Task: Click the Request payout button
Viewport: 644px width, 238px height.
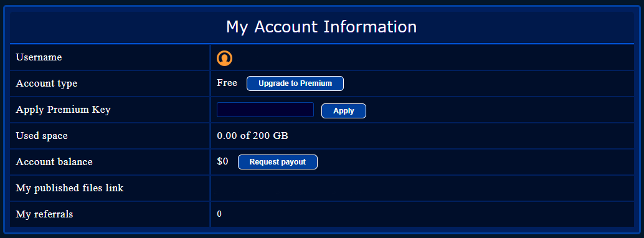Action: click(x=278, y=162)
